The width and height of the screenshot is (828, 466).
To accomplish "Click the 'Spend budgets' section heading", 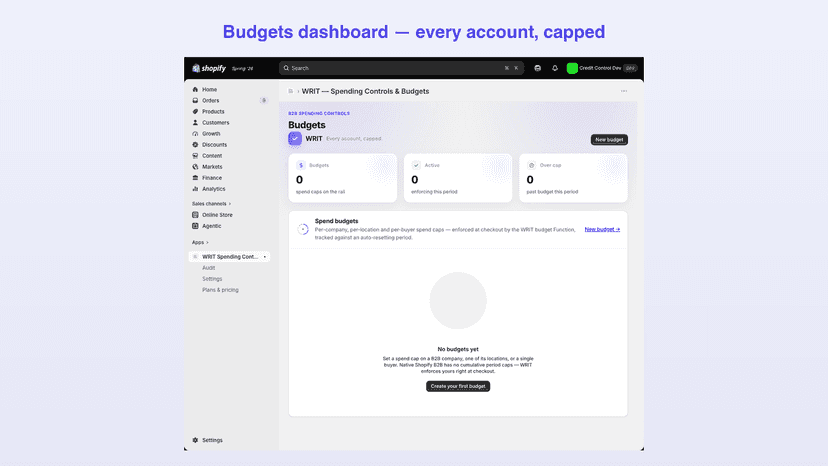I will point(336,221).
